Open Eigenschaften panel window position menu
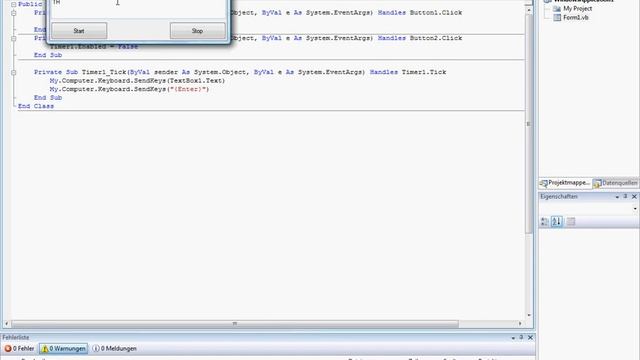This screenshot has width=640, height=360. pos(617,197)
